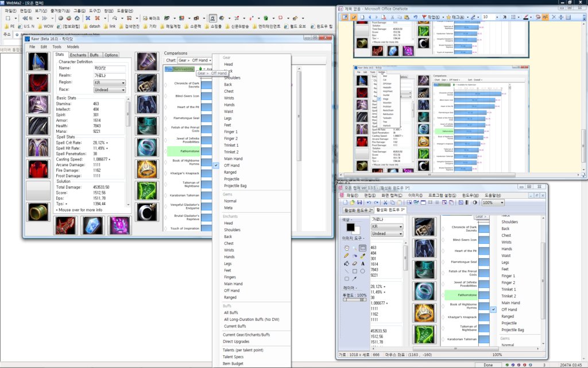Select the purple gloves gear slot in Rawr
The image size is (588, 368).
[x=147, y=62]
